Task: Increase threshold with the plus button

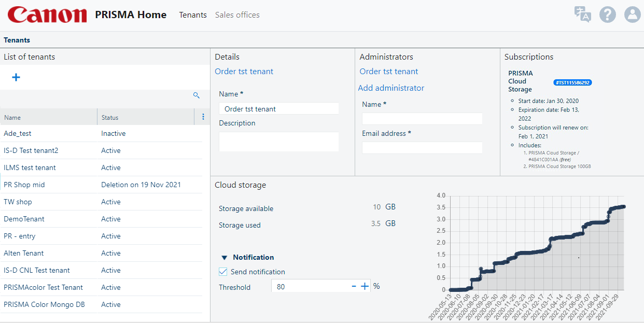Action: 365,286
